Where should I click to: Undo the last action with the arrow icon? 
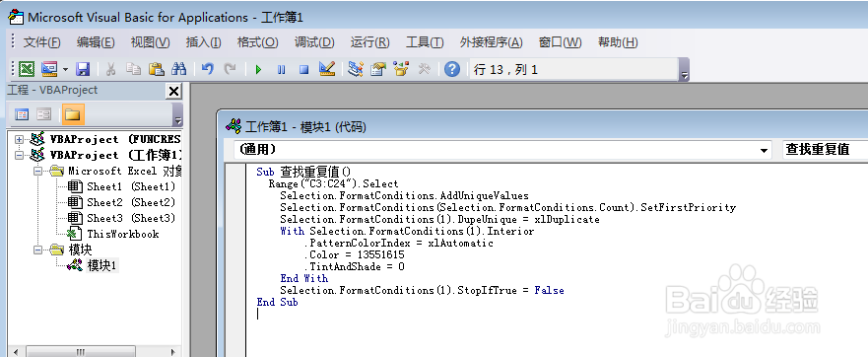click(x=208, y=69)
